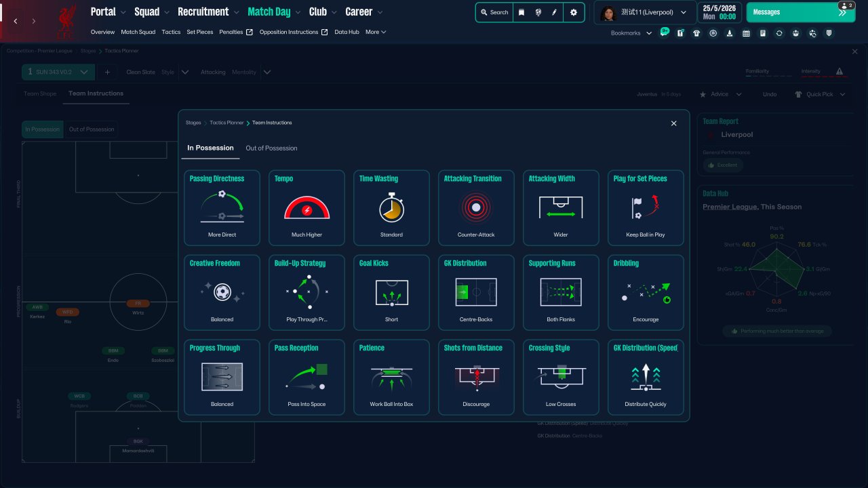Open the Attacking Transition card

pos(476,207)
